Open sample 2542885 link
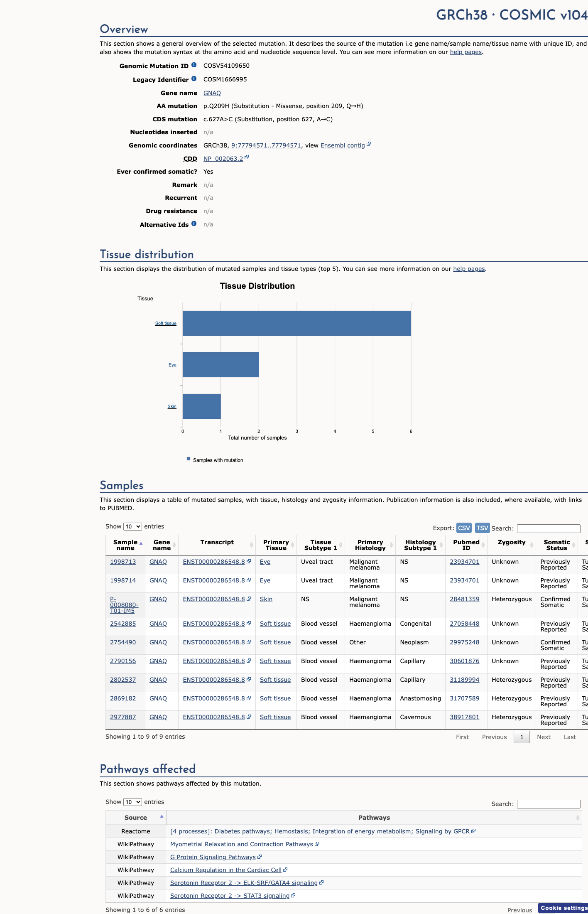Image resolution: width=588 pixels, height=914 pixels. 123,624
